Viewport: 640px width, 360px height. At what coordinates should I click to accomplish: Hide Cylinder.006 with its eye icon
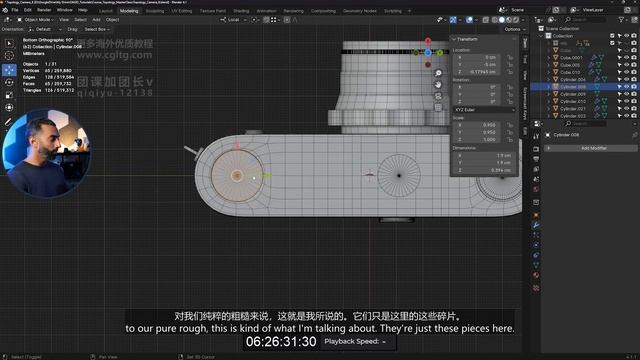point(627,80)
